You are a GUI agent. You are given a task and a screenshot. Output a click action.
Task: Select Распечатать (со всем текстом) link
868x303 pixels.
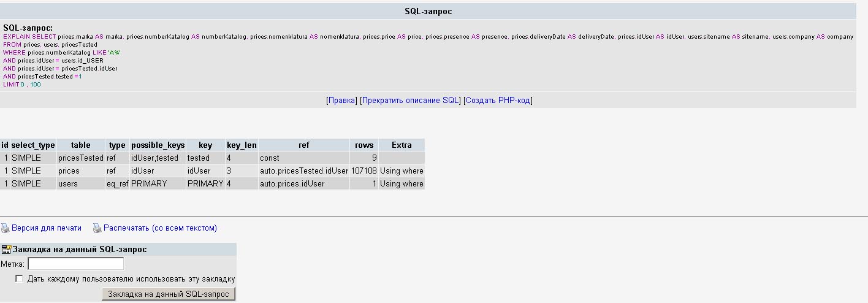coord(160,228)
